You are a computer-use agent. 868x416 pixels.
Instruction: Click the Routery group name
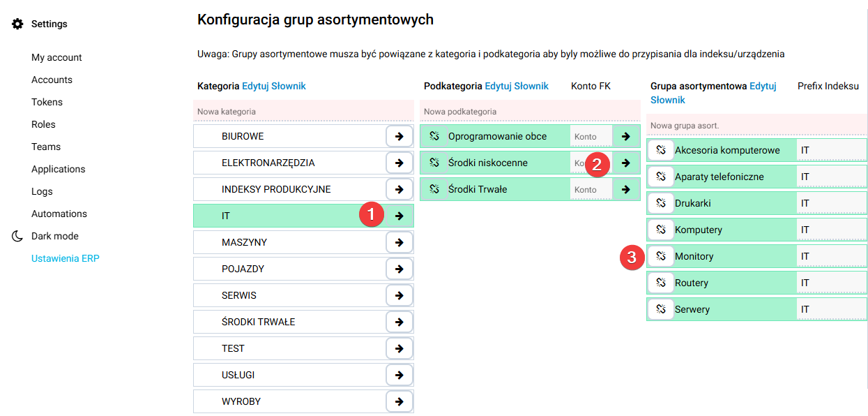click(x=692, y=283)
